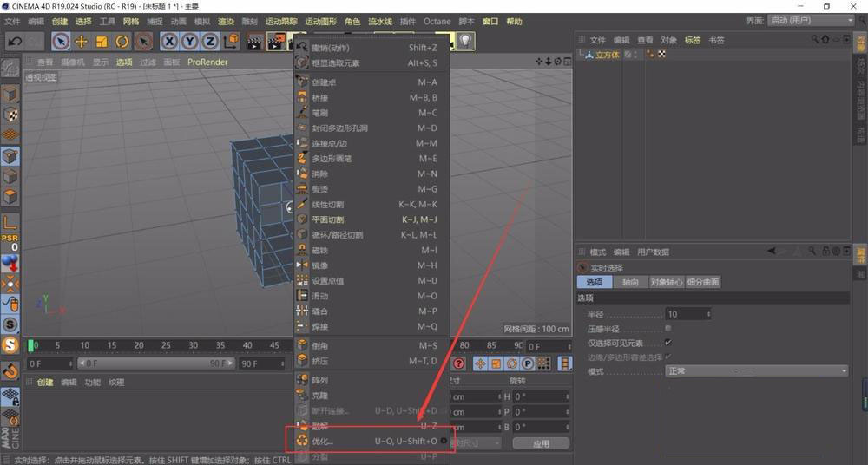This screenshot has height=465, width=868.
Task: Click the timeline scrollbar range 0 F–90 F
Action: point(156,363)
